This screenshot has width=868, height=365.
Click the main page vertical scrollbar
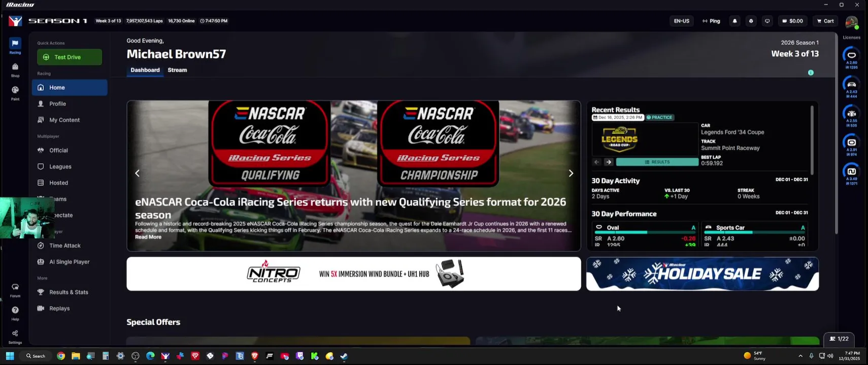coord(836,133)
